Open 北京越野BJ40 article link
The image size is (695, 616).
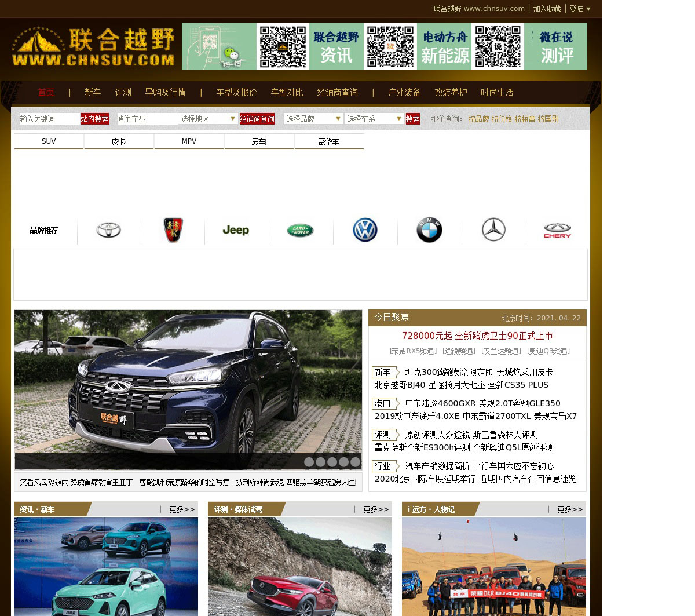pyautogui.click(x=400, y=385)
